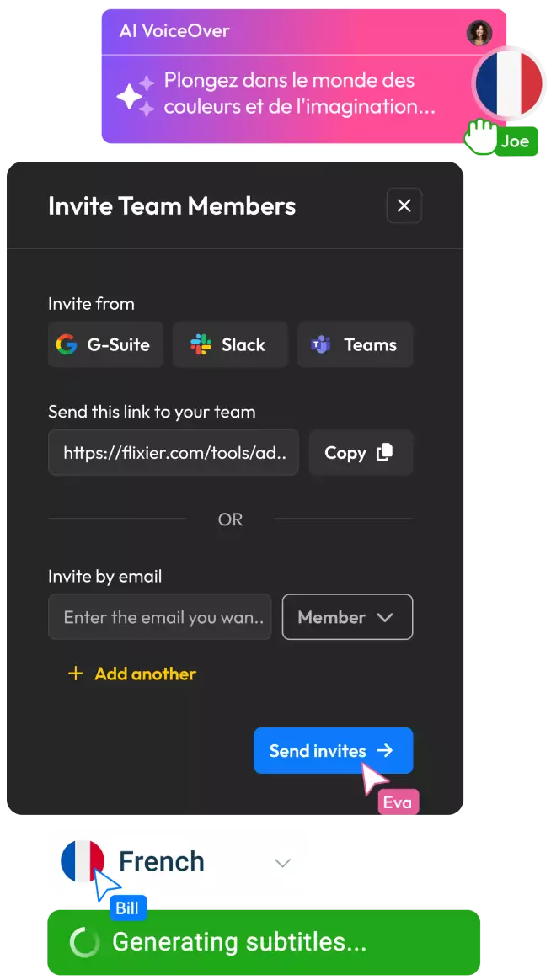Click the spinner icon in Generating subtitles
The height and width of the screenshot is (980, 551).
[x=84, y=942]
